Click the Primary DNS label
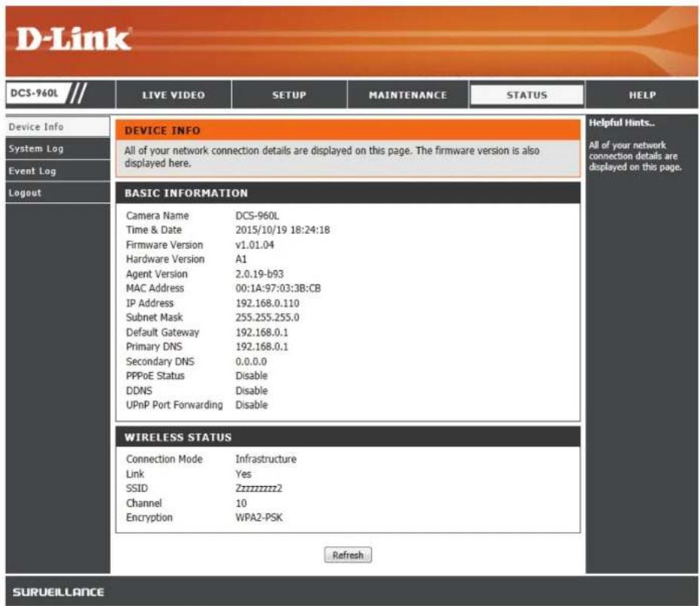This screenshot has height=606, width=700. pos(154,346)
